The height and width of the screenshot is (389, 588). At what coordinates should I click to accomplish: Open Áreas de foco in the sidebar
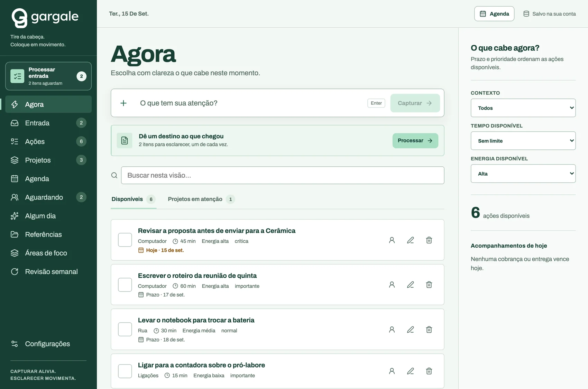coord(48,253)
